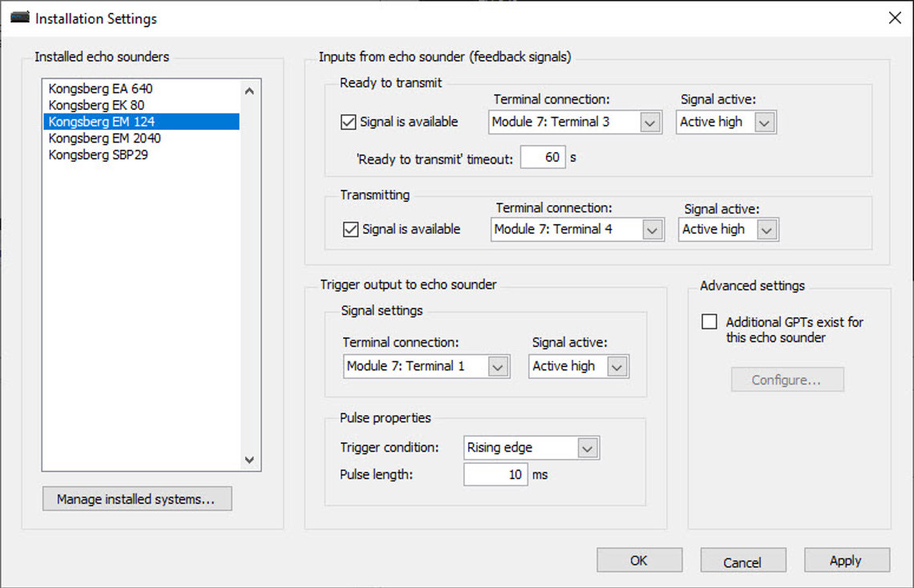
Task: Click the Apply button
Action: pos(847,560)
